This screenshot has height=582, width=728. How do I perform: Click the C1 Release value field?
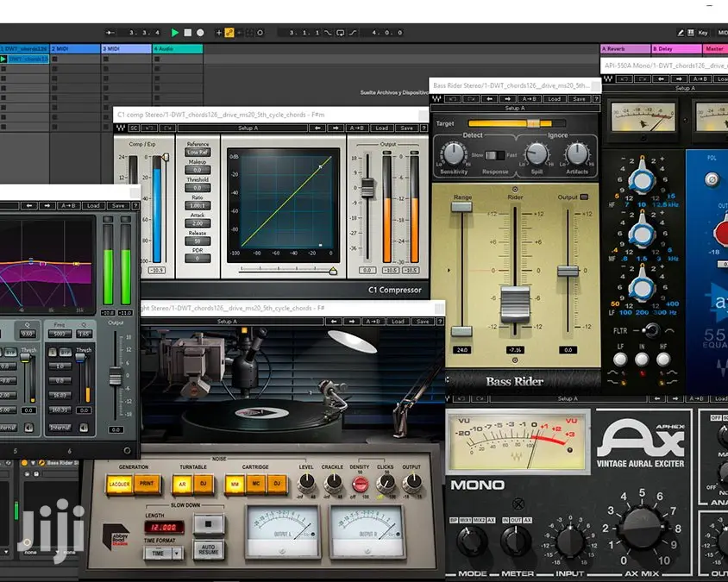tap(198, 241)
